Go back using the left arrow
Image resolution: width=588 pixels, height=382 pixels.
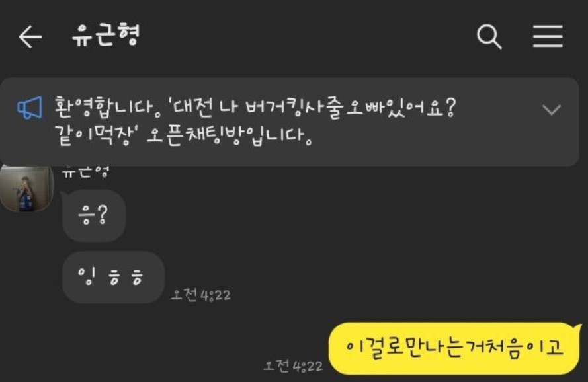[30, 37]
